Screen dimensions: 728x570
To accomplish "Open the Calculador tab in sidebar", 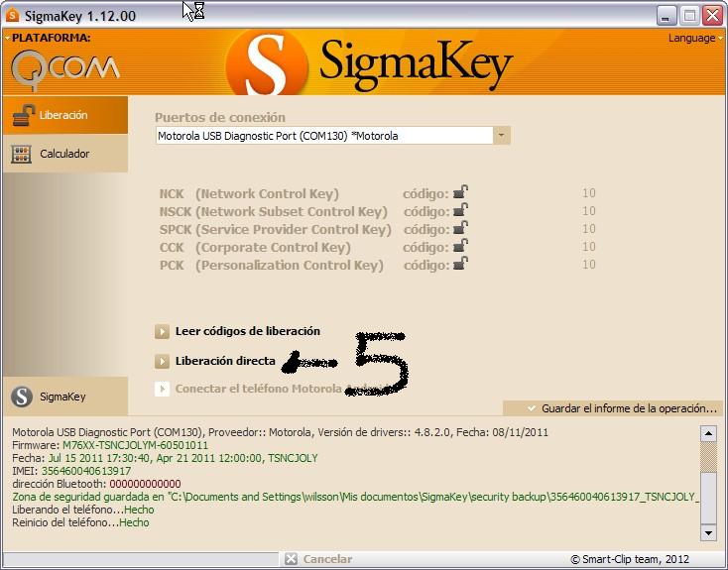I will [x=65, y=154].
